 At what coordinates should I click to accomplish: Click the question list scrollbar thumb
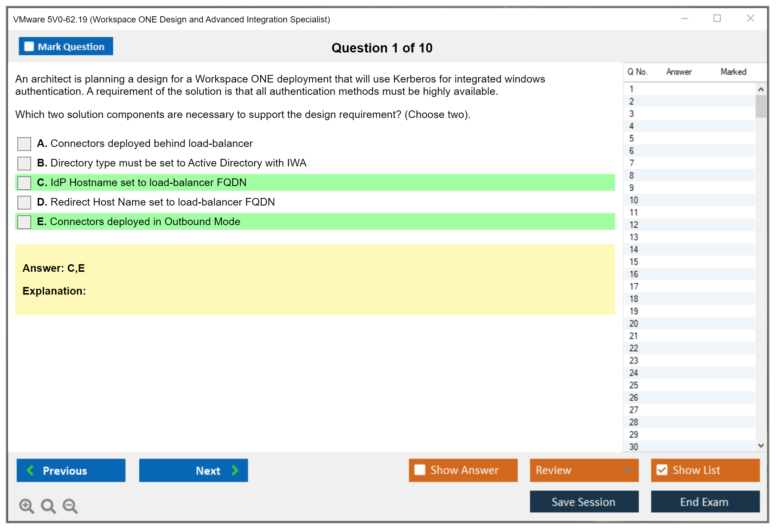point(761,106)
